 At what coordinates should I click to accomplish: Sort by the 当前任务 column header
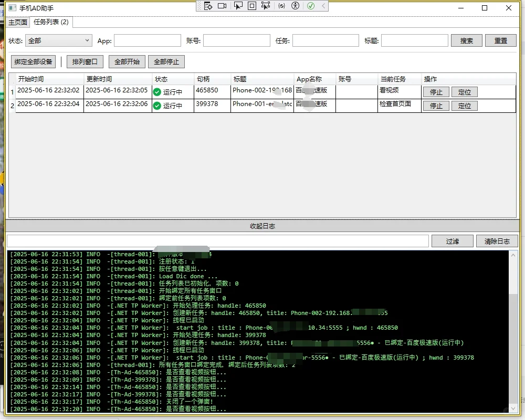(400, 79)
